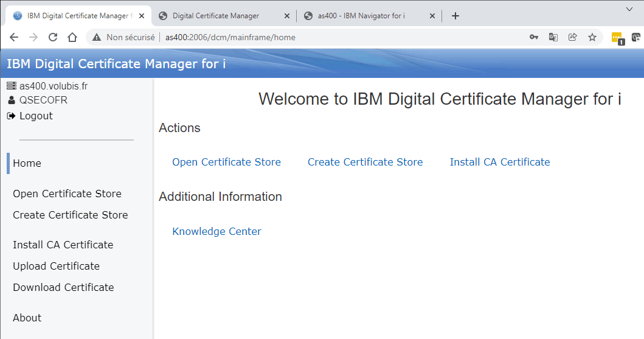The image size is (644, 339).
Task: Open Certificate Store from the sidebar
Action: coord(67,194)
